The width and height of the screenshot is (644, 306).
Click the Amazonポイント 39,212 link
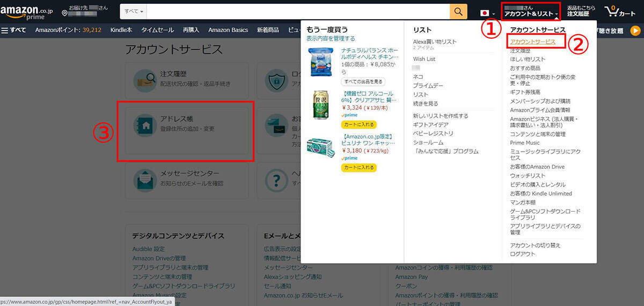68,30
